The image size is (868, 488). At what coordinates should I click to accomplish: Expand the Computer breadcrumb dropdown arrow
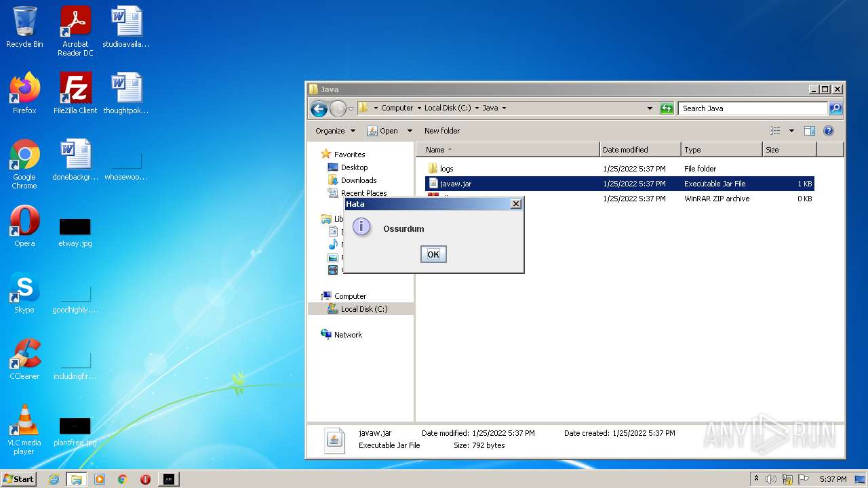point(418,108)
